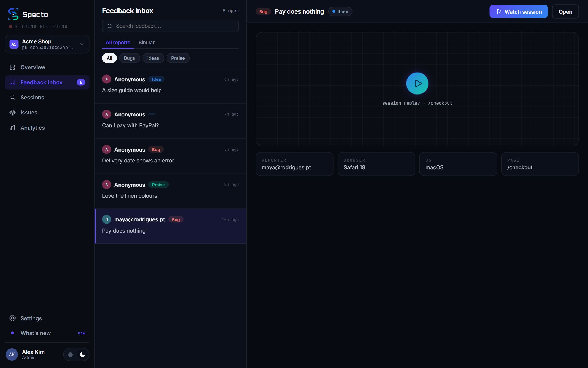Viewport: 588px width, 368px height.
Task: Click the Specto logo icon
Action: click(13, 14)
